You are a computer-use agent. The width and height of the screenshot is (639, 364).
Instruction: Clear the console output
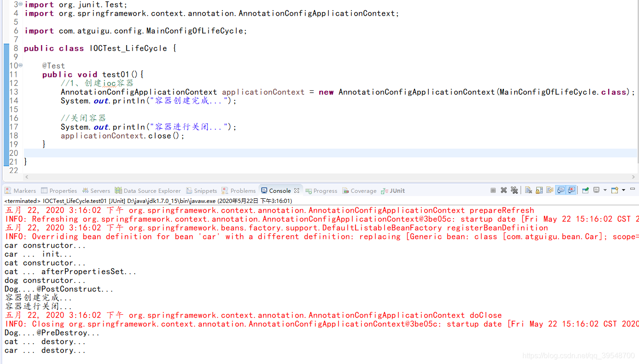pos(528,190)
